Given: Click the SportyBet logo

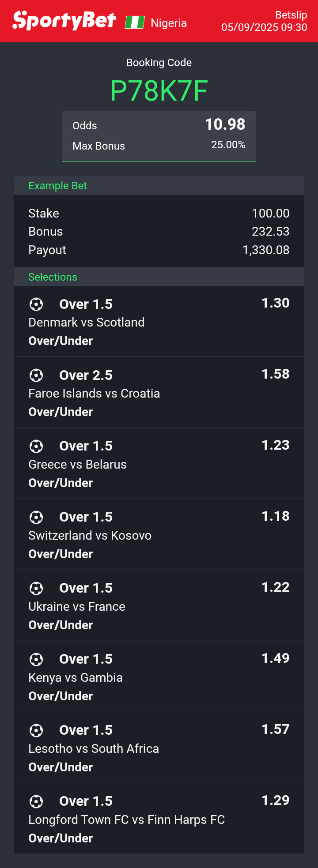Looking at the screenshot, I should [x=64, y=21].
